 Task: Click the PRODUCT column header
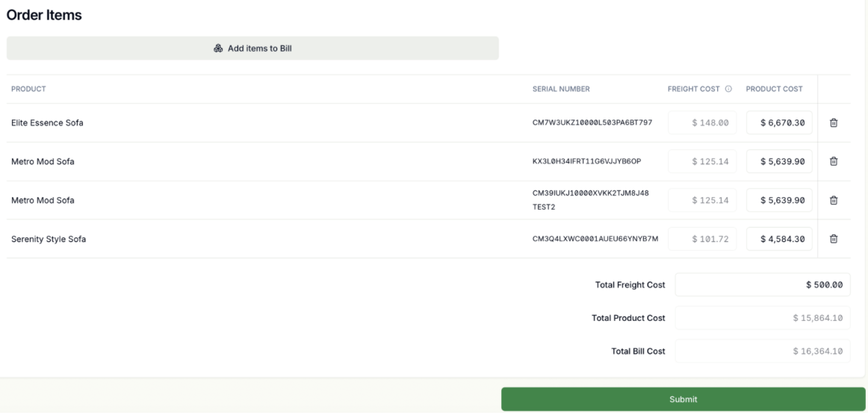click(28, 89)
